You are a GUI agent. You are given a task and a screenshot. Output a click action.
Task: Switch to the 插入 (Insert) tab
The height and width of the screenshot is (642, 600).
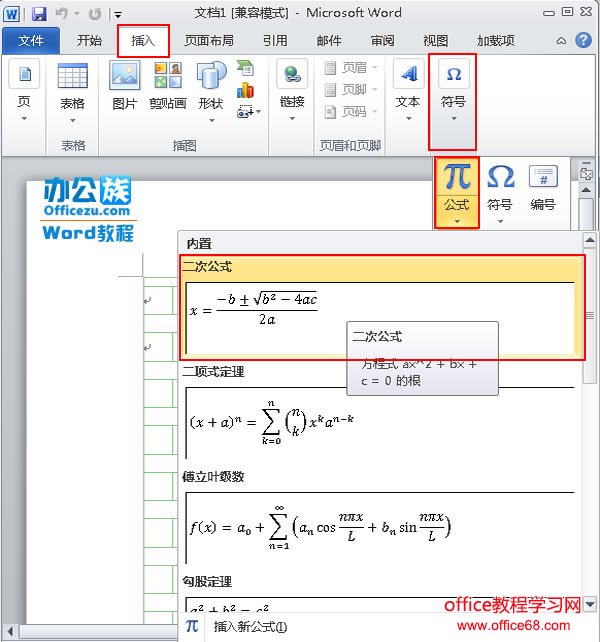[x=143, y=41]
